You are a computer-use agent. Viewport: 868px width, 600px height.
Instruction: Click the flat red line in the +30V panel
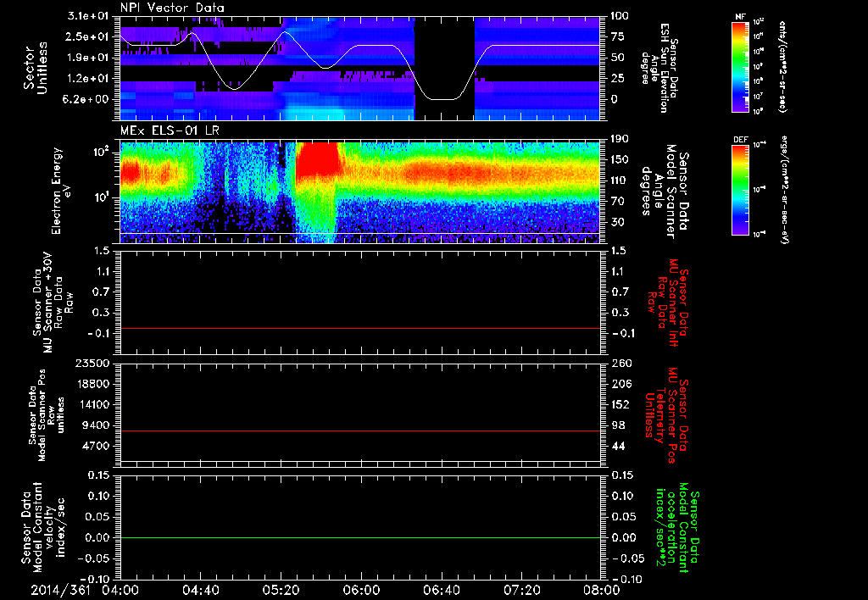coord(359,328)
